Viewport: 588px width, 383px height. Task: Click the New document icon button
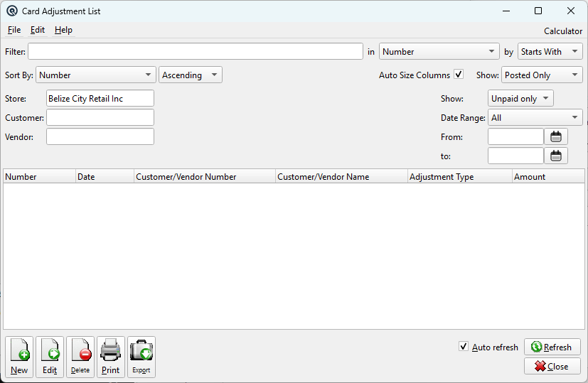click(19, 357)
